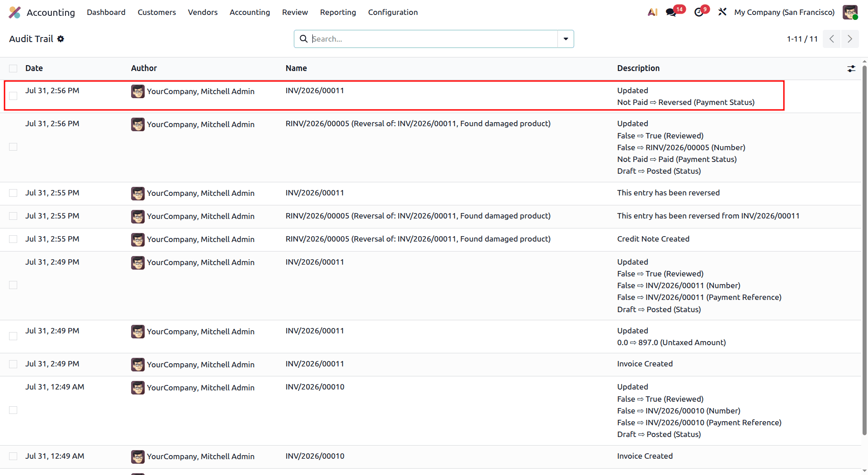868x475 pixels.
Task: Open the company switcher My Company (San Francisco)
Action: [784, 12]
